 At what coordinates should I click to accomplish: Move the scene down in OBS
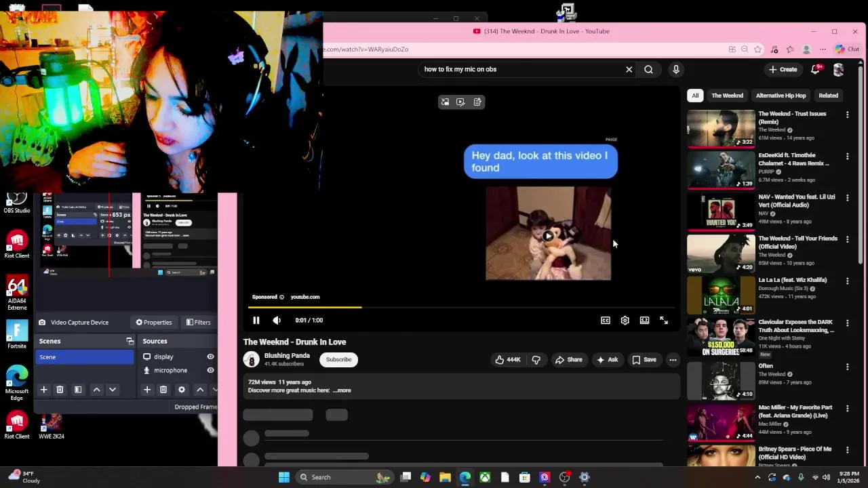[x=113, y=390]
